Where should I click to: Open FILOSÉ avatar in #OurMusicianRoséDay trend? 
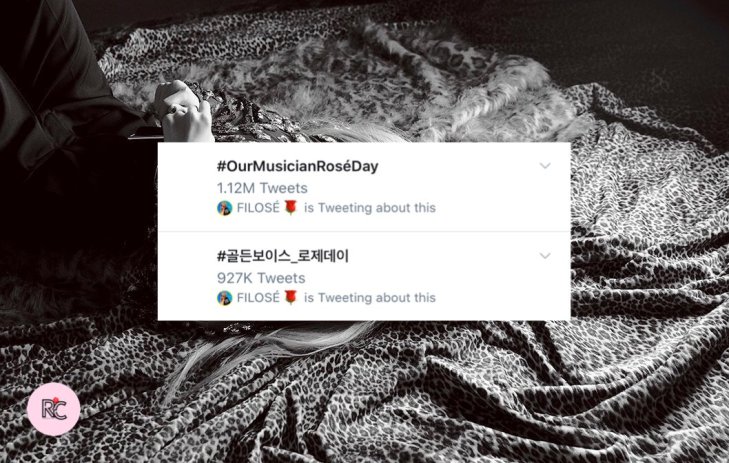[225, 208]
